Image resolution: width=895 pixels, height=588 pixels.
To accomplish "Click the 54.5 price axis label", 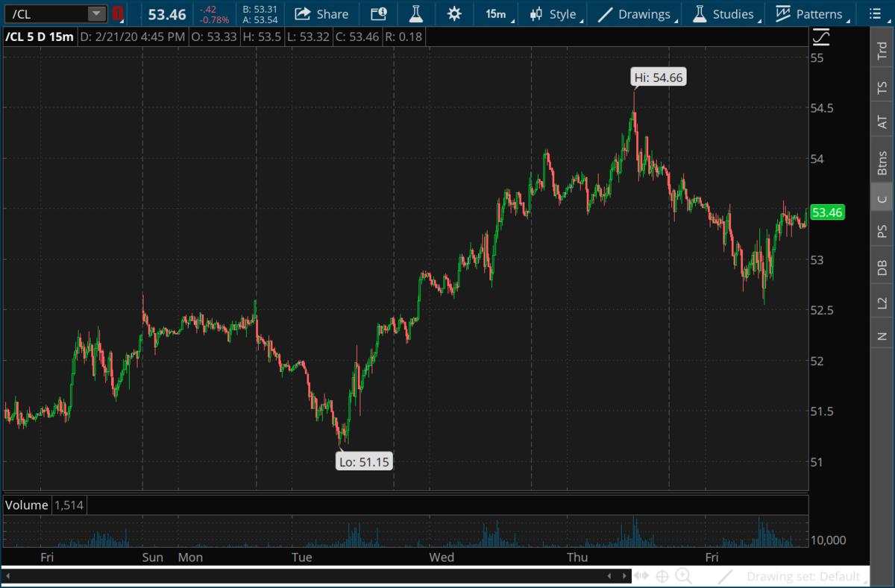I will point(823,108).
